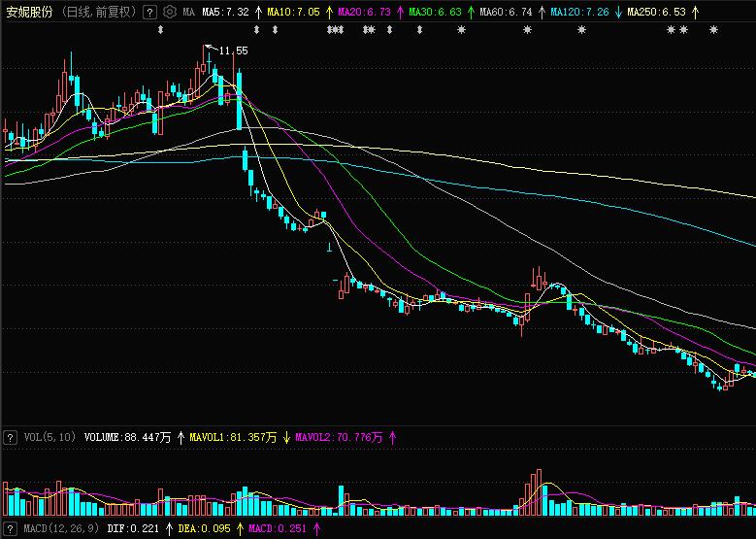Screen dimensions: 756x539
Task: Click the 11.55 high price label
Action: pos(233,51)
